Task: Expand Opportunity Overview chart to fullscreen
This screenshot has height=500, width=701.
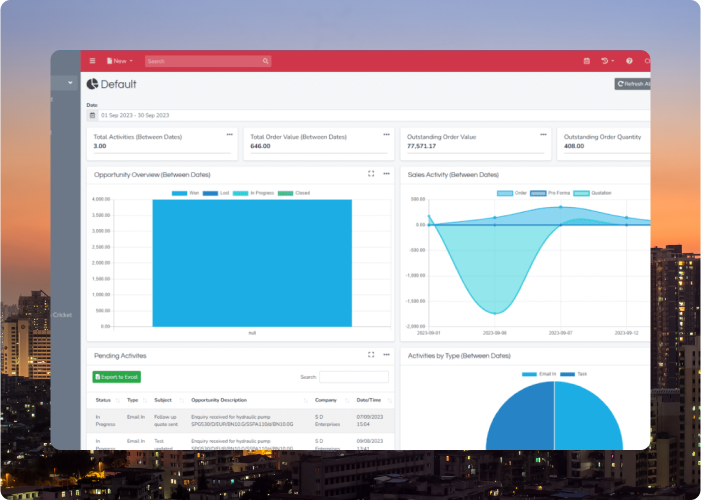Action: click(371, 174)
